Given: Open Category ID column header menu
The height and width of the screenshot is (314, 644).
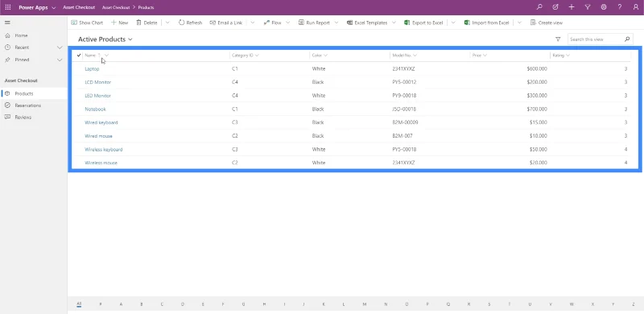Looking at the screenshot, I should (246, 55).
